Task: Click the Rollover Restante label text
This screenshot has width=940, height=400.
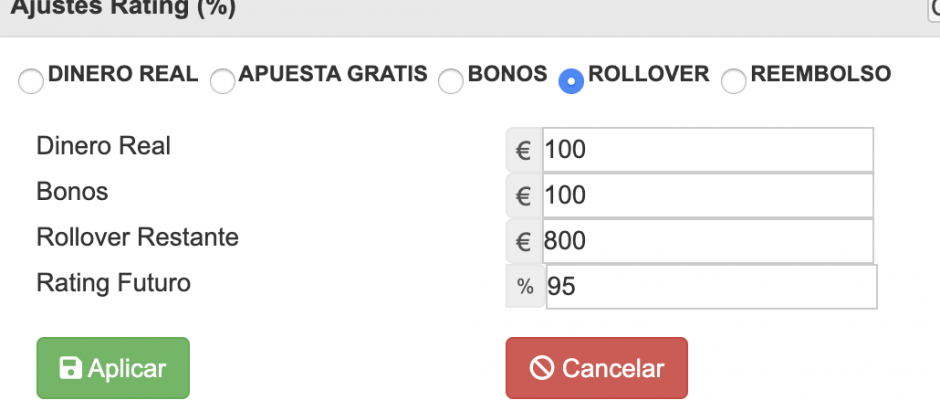Action: pyautogui.click(x=137, y=237)
